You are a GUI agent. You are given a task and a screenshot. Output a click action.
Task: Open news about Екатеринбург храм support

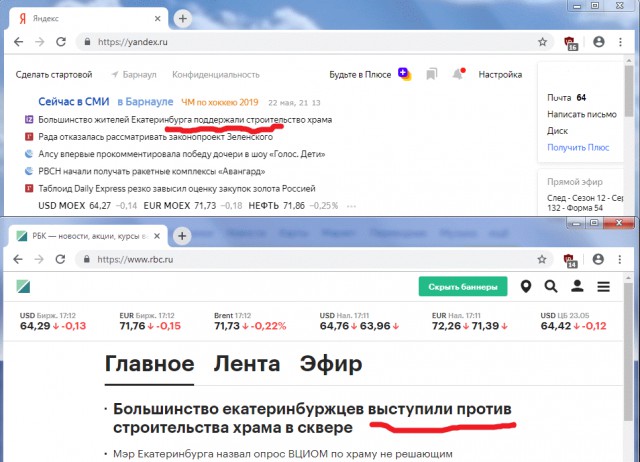(185, 120)
